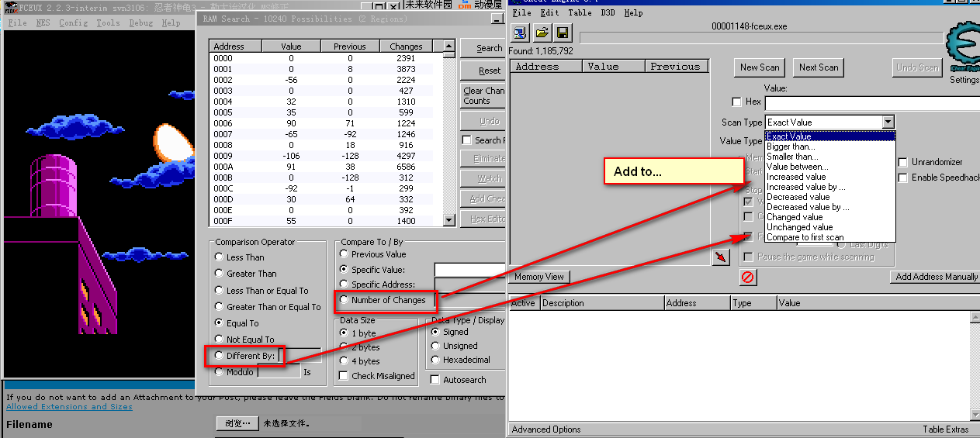Tick the Check Misaligned checkbox

[345, 376]
